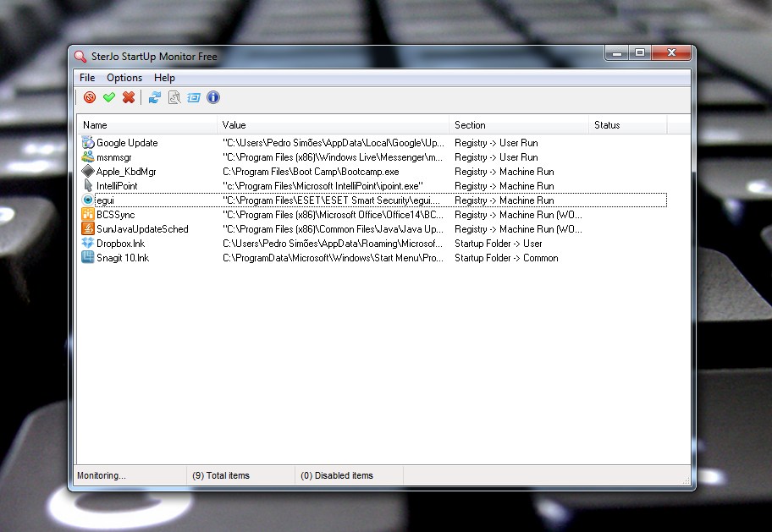Open the Options menu
Viewport: 772px width, 532px height.
pyautogui.click(x=124, y=78)
